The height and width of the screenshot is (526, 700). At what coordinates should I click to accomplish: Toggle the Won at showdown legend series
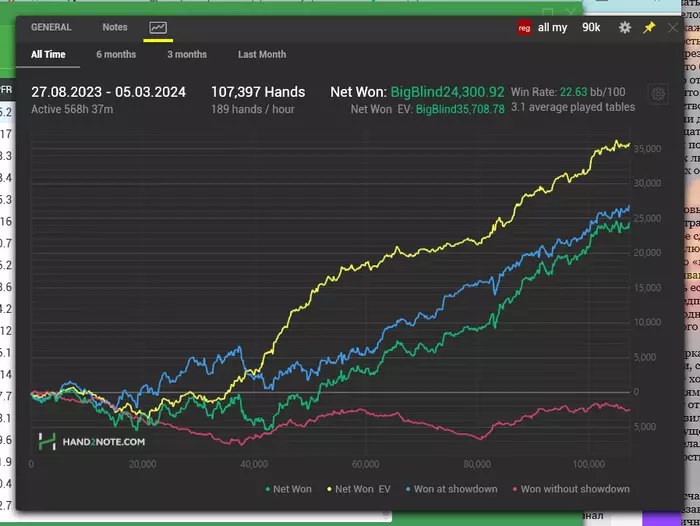click(451, 489)
